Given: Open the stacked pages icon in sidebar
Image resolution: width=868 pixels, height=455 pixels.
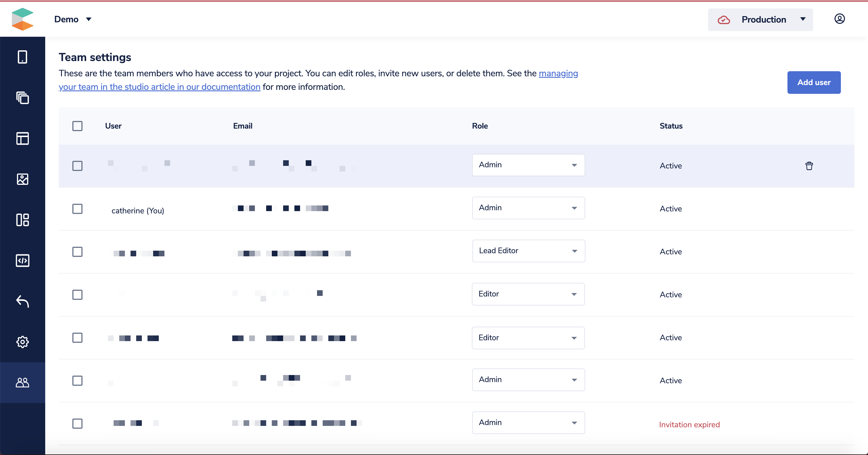Looking at the screenshot, I should (22, 98).
